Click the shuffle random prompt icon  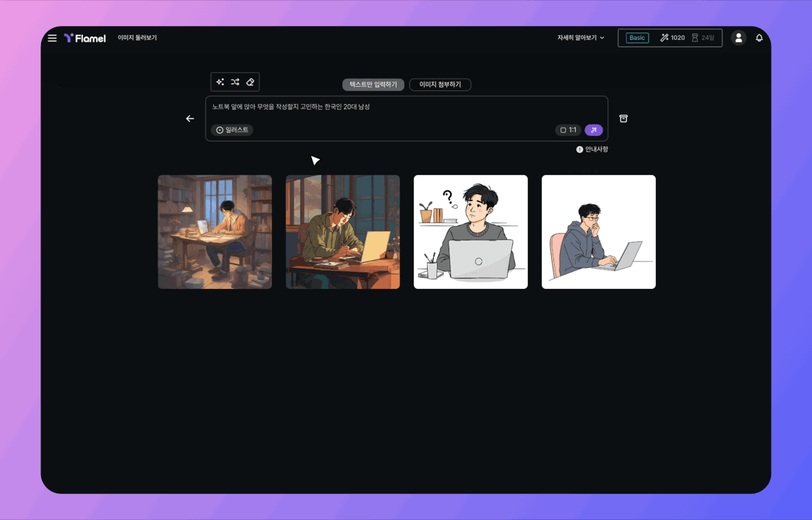(235, 82)
